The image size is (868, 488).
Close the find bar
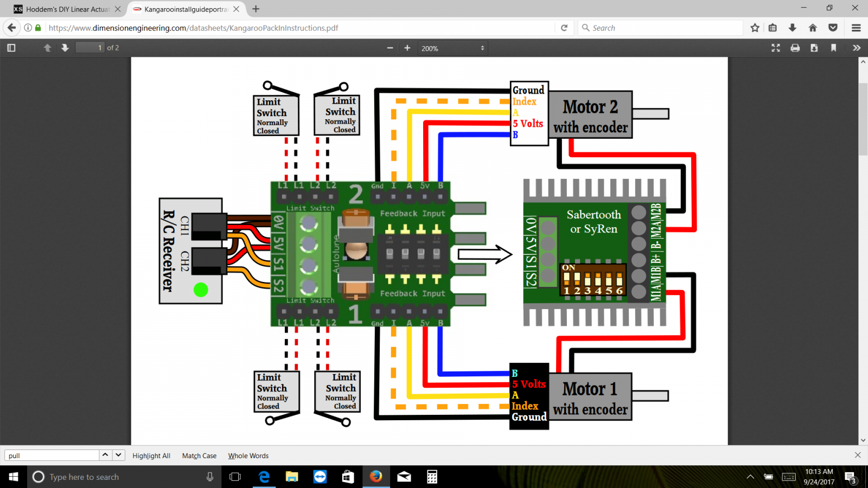pos(858,455)
